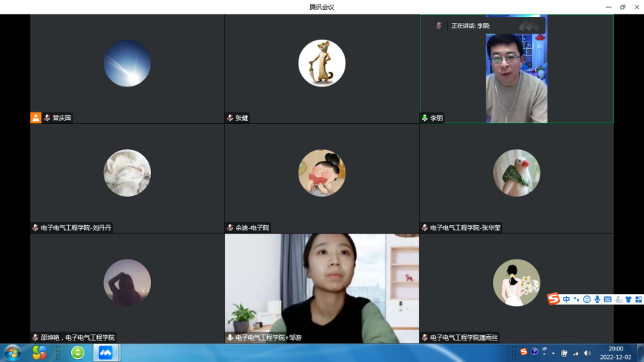The height and width of the screenshot is (362, 644).
Task: Click the microphone icon beside 邹游's name
Action: click(x=230, y=338)
